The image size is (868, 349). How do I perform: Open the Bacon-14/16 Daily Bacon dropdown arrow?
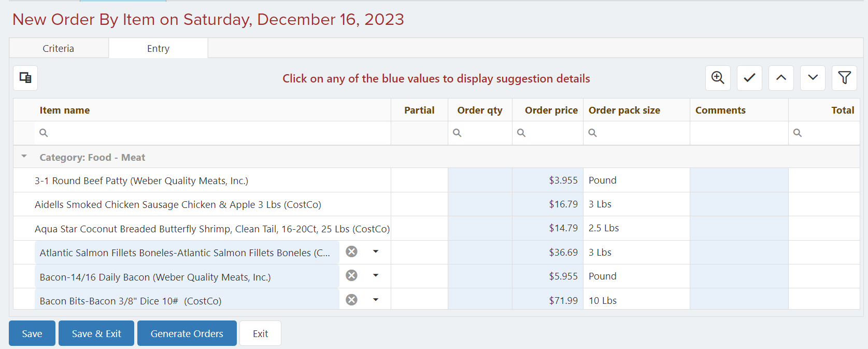[x=376, y=275]
